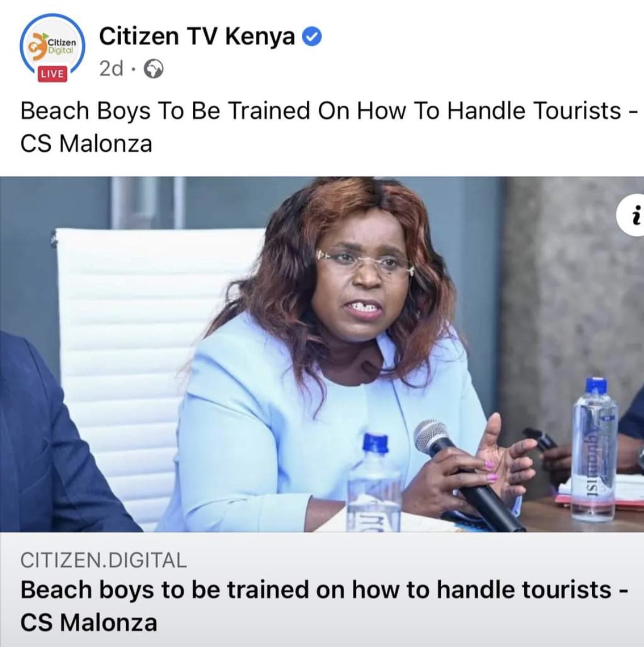The height and width of the screenshot is (647, 644).
Task: Click 'CS Malonza' in the link headline
Action: [89, 623]
